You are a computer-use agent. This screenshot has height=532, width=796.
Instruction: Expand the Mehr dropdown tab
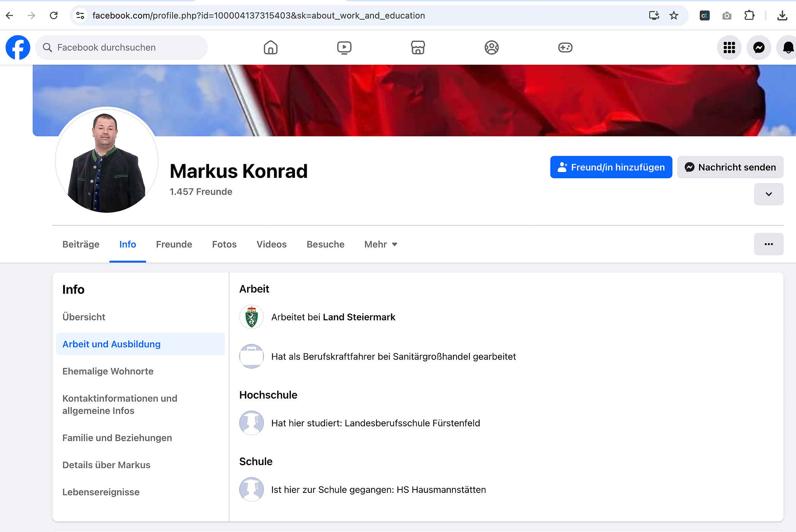(381, 244)
